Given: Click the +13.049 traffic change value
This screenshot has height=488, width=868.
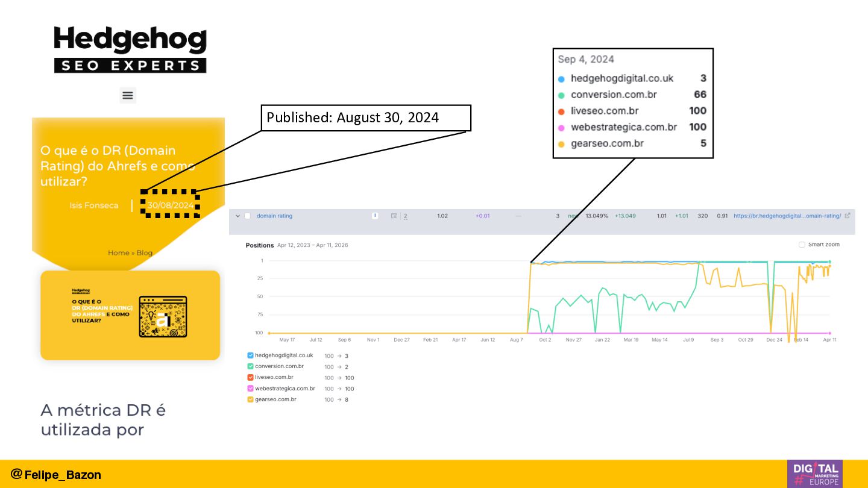Looking at the screenshot, I should (625, 216).
